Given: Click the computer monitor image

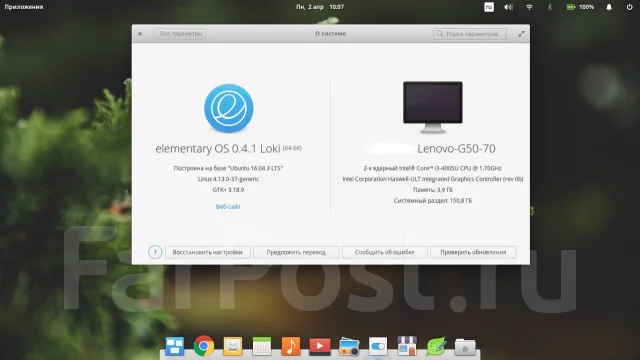Looking at the screenshot, I should coord(433,107).
